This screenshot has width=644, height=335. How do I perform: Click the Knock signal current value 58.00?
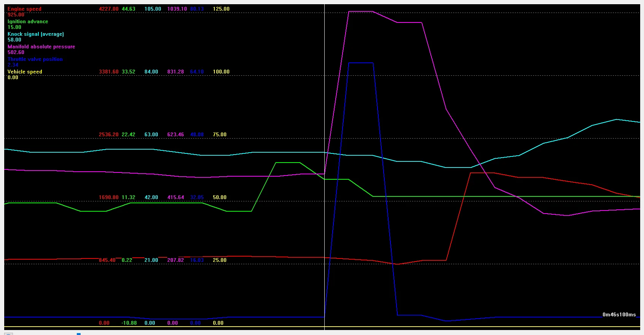click(14, 40)
